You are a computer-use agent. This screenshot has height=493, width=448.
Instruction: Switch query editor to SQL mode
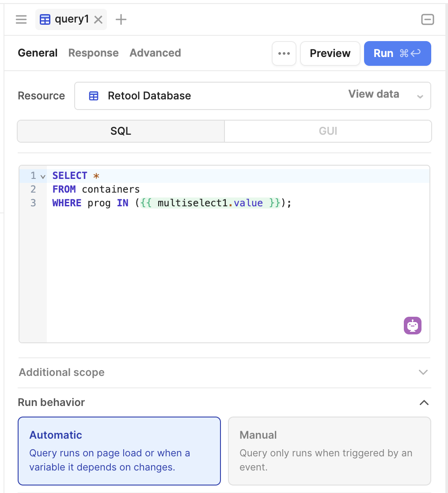(121, 131)
